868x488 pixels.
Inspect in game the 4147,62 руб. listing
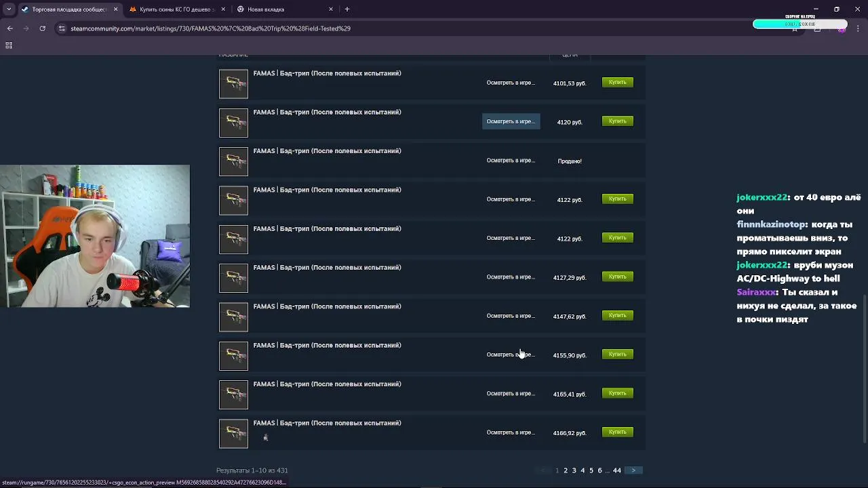coord(511,316)
